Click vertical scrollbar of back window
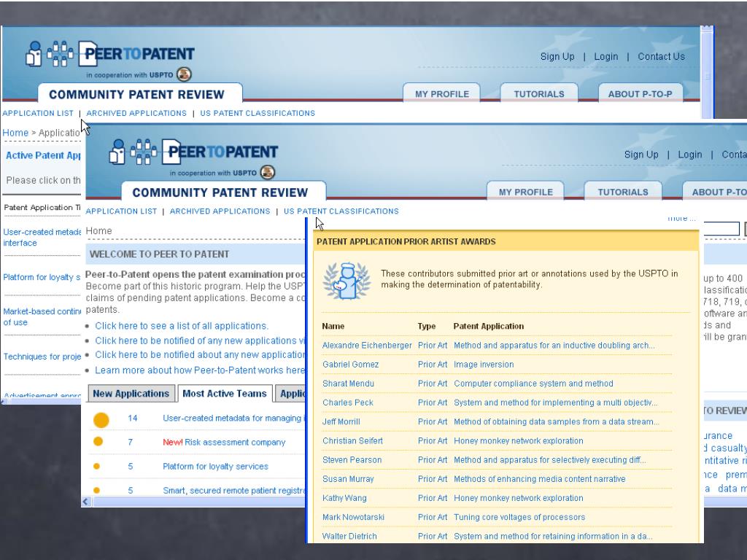This screenshot has width=747, height=560. (707, 71)
